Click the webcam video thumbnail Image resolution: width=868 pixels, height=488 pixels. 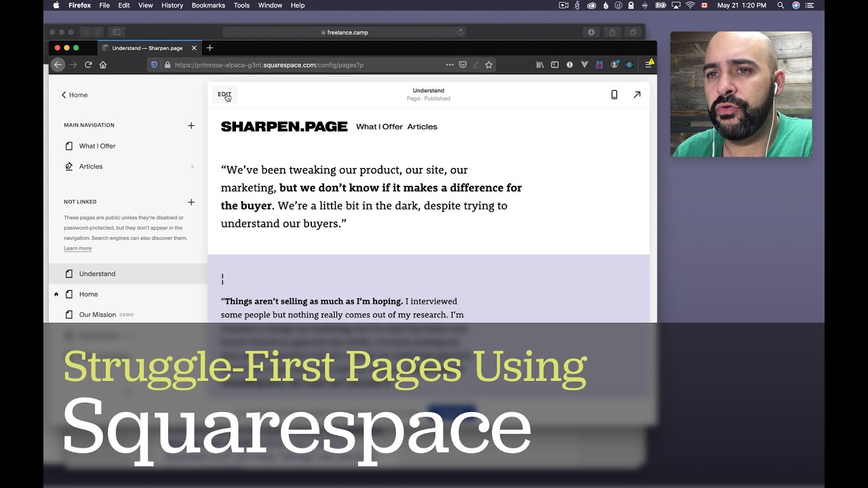[x=741, y=94]
